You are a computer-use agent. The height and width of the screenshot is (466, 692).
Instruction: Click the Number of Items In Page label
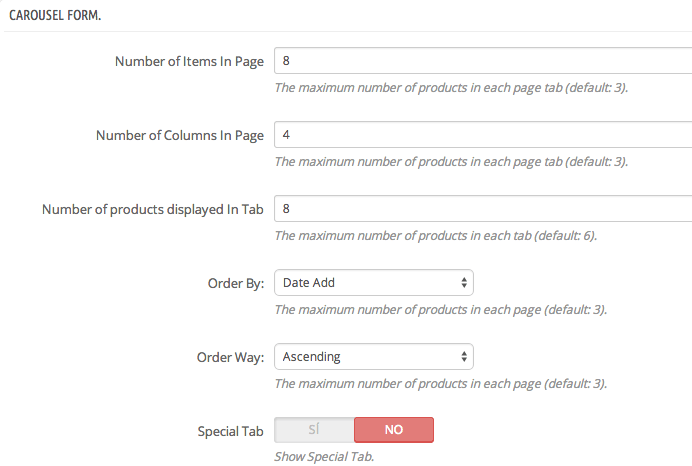click(x=189, y=61)
